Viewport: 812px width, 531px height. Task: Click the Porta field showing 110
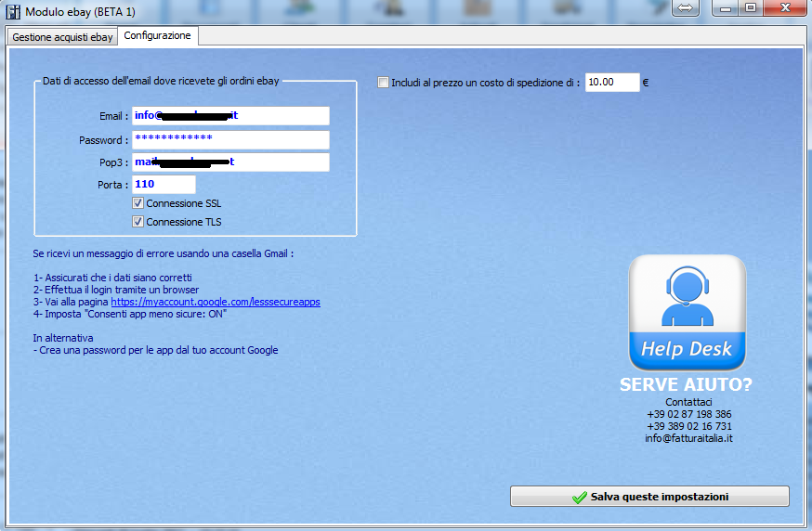164,185
